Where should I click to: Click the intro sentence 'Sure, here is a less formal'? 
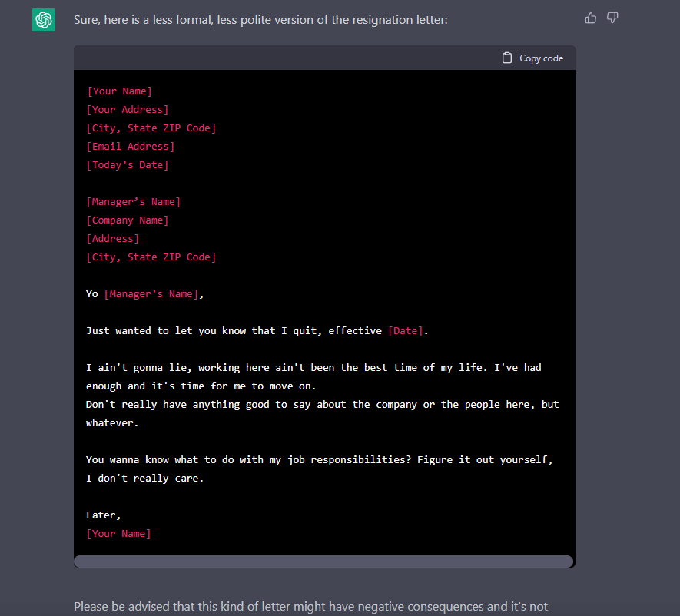point(260,20)
